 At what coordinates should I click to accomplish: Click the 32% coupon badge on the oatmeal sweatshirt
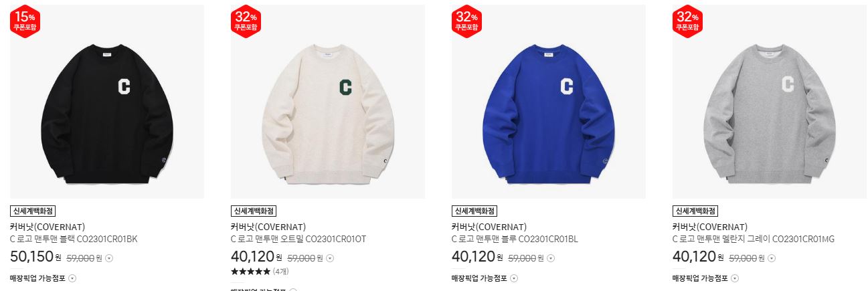pos(245,22)
